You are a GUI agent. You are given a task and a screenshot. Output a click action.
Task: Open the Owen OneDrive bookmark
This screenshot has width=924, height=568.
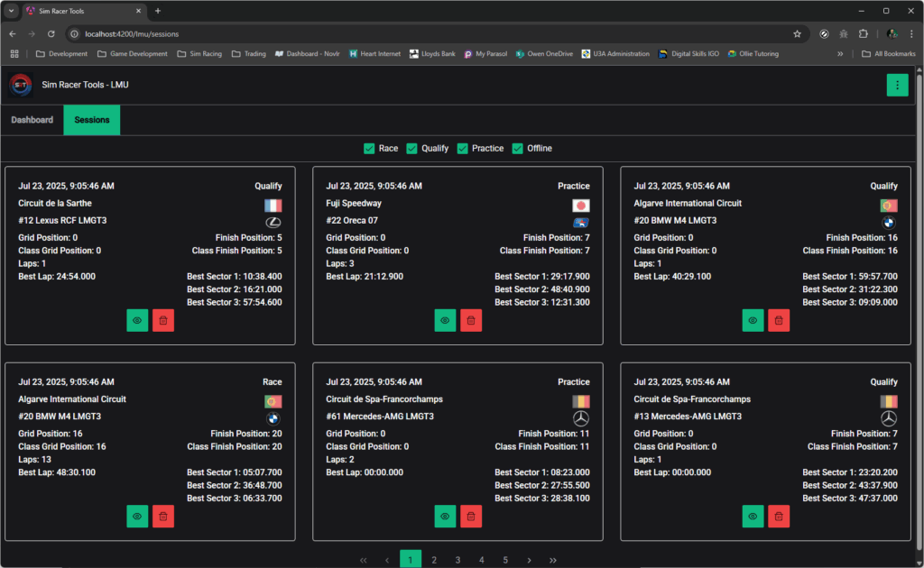pyautogui.click(x=544, y=53)
